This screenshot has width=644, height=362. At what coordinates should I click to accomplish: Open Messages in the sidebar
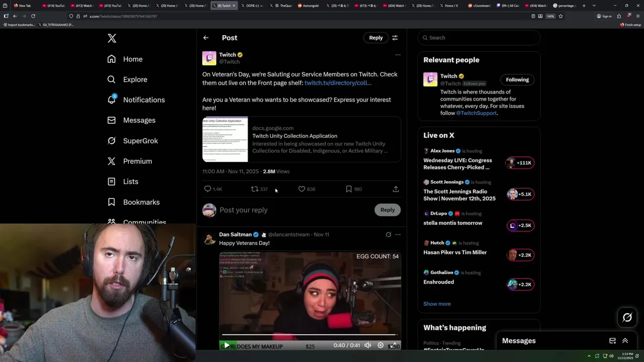(x=132, y=120)
